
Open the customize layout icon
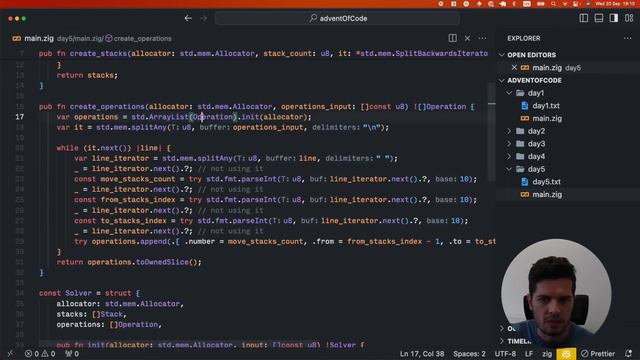pos(629,18)
